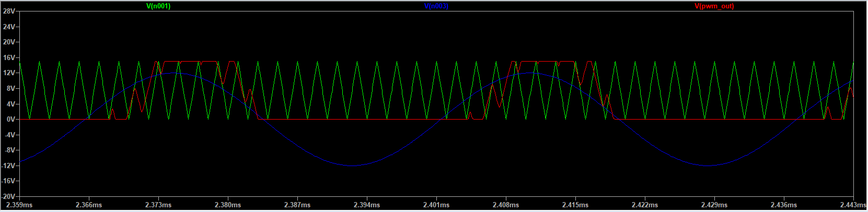
Task: Click the 0V vertical axis label
Action: click(x=10, y=119)
